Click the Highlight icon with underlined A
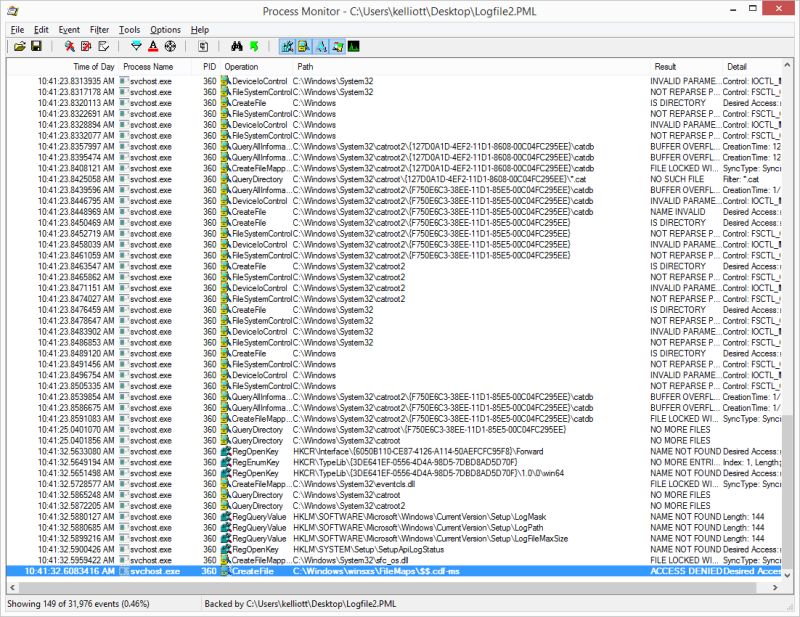 152,46
